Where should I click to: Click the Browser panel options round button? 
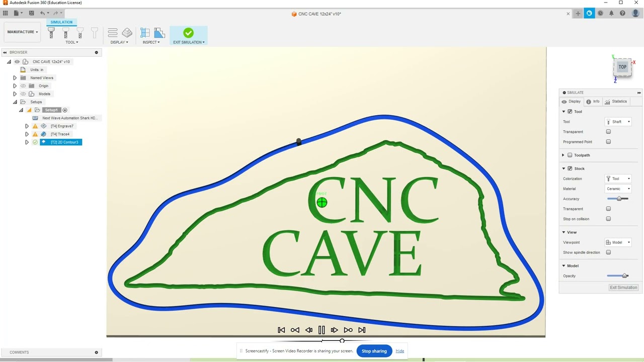coord(96,52)
